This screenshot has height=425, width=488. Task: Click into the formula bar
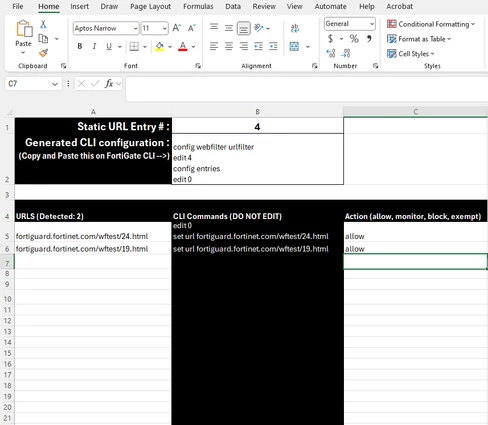pyautogui.click(x=307, y=89)
